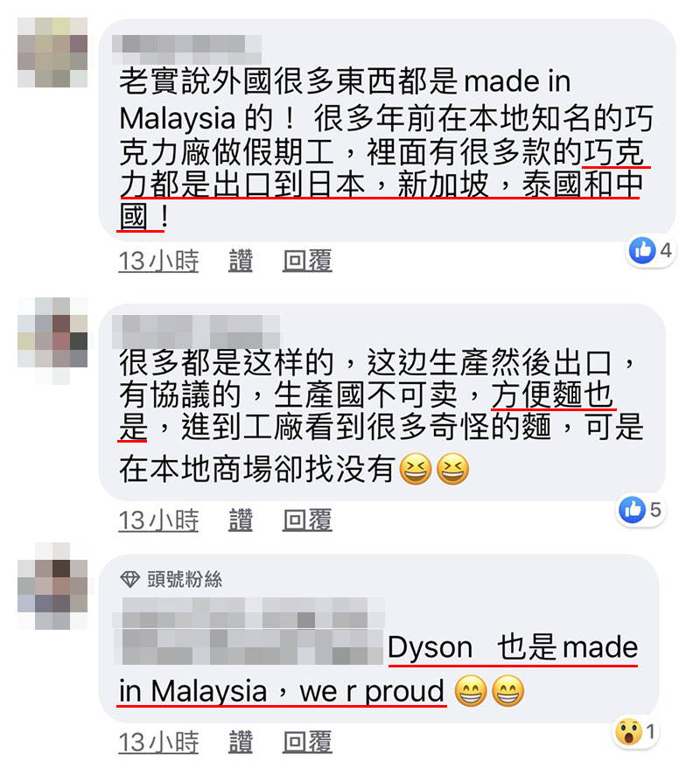The height and width of the screenshot is (768, 700).
Task: Like the instant noodle comment via 讚
Action: click(241, 520)
